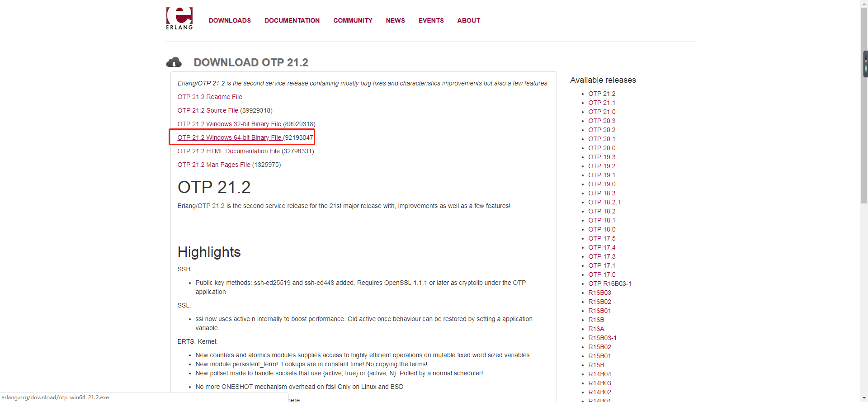868x402 pixels.
Task: Select release OTP 20.1
Action: click(x=602, y=139)
